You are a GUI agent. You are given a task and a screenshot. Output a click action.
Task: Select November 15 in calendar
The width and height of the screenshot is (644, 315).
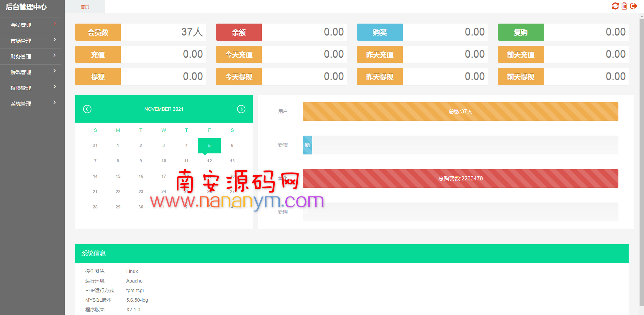pyautogui.click(x=118, y=176)
